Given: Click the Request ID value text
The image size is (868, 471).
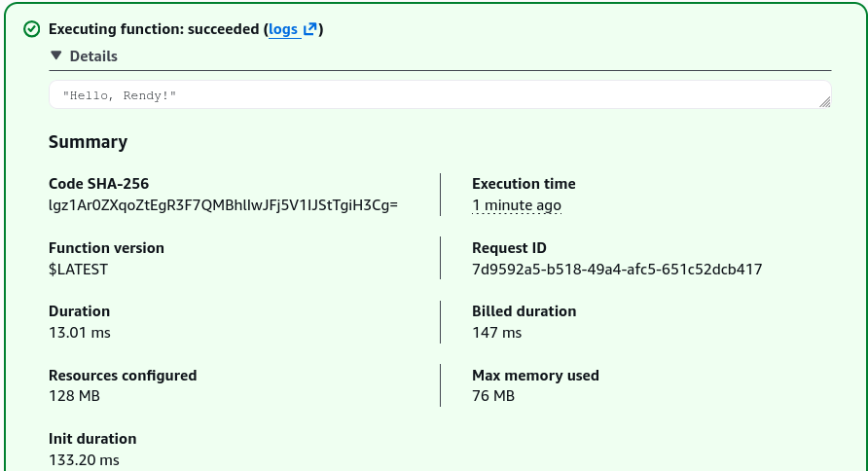Looking at the screenshot, I should coord(617,270).
